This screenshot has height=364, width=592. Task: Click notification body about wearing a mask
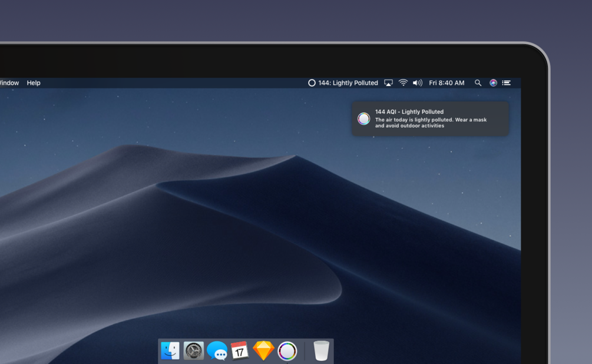click(431, 123)
